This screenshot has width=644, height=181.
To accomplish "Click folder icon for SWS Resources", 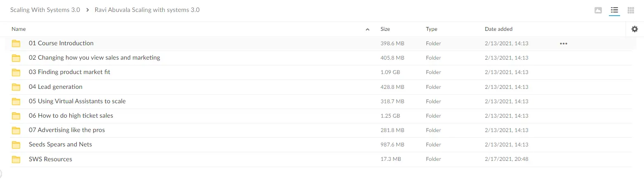I will (16, 159).
